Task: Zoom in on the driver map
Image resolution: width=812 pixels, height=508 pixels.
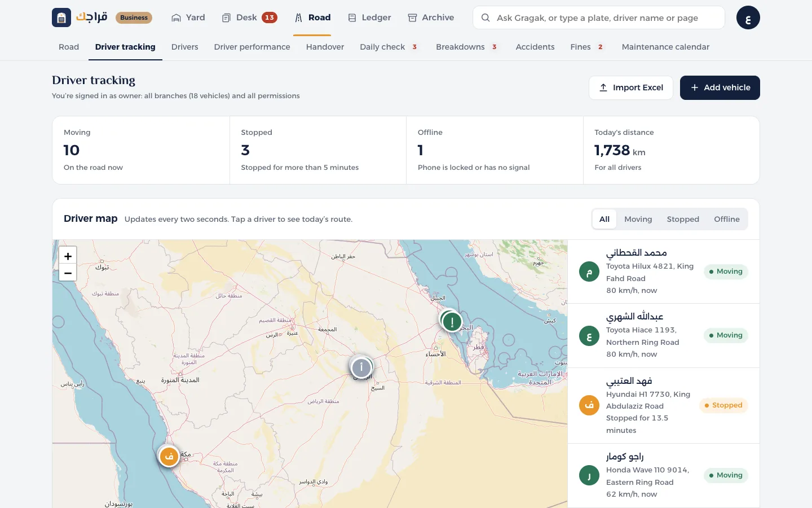Action: point(68,256)
